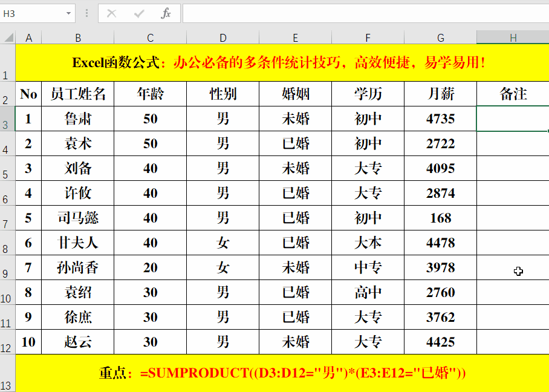
Task: Select column D header
Action: click(x=223, y=38)
